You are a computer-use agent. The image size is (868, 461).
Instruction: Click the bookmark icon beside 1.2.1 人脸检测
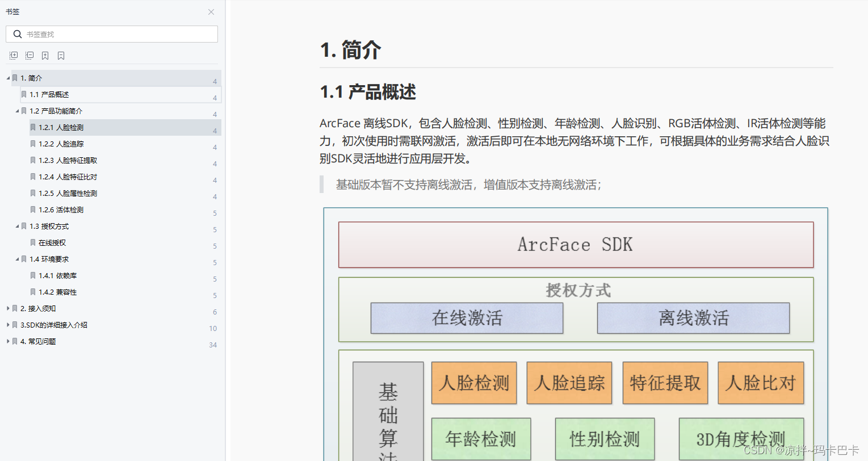point(33,128)
